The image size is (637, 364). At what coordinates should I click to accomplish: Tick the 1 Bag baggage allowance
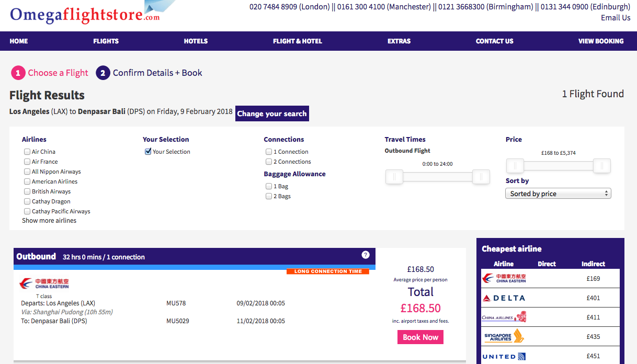click(x=269, y=186)
